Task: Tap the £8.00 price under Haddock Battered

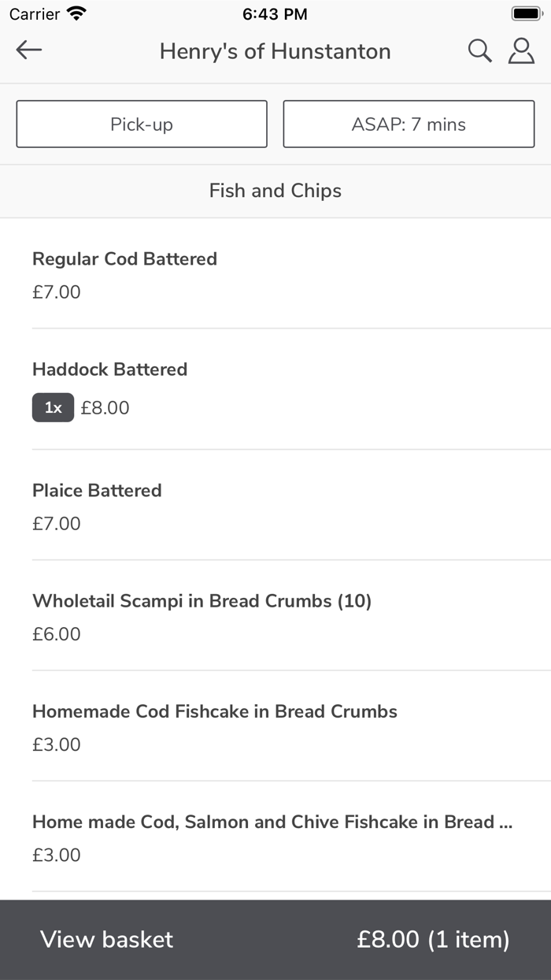Action: (105, 408)
